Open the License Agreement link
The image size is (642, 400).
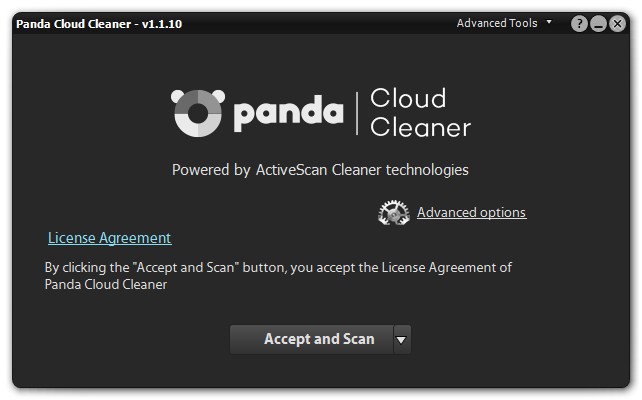point(110,238)
